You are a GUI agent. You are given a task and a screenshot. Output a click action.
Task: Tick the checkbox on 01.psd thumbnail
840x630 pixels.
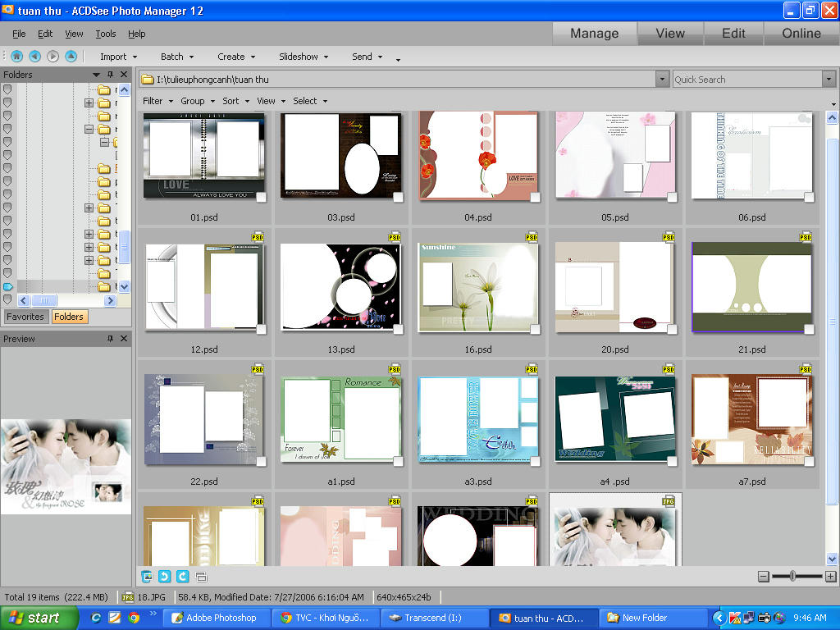pos(261,197)
